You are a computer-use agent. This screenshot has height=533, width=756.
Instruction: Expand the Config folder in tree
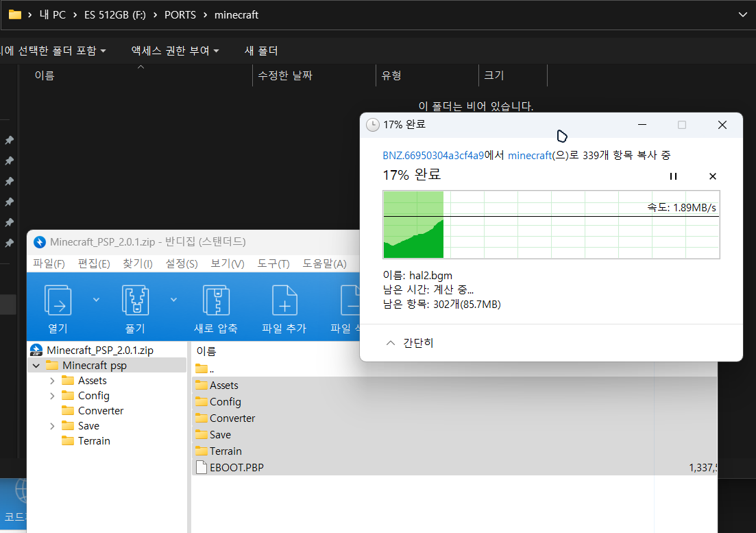click(52, 396)
